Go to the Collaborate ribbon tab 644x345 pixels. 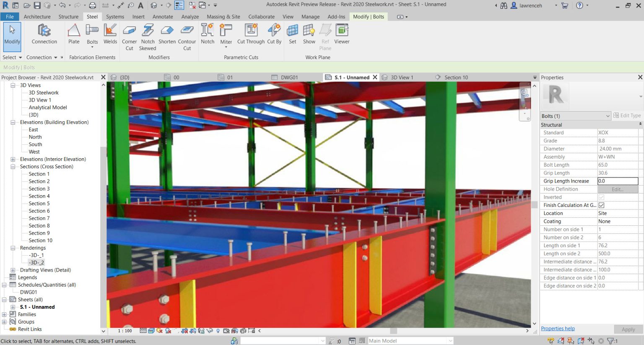click(x=261, y=17)
